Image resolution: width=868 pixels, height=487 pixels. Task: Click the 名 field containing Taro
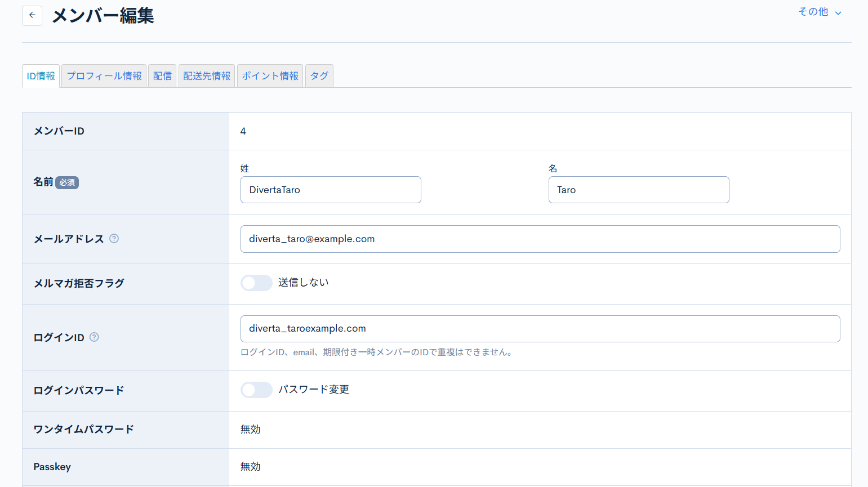639,190
